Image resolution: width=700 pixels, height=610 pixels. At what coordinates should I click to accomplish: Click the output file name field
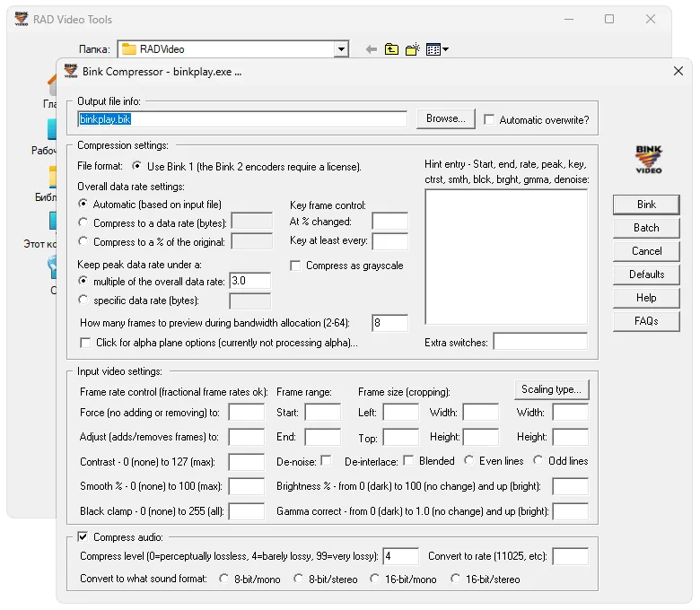[242, 119]
